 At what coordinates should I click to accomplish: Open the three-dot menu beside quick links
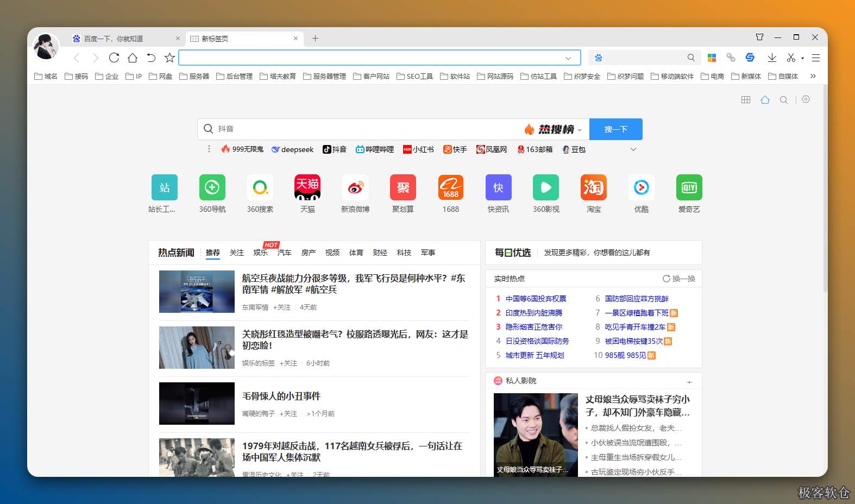click(x=209, y=149)
